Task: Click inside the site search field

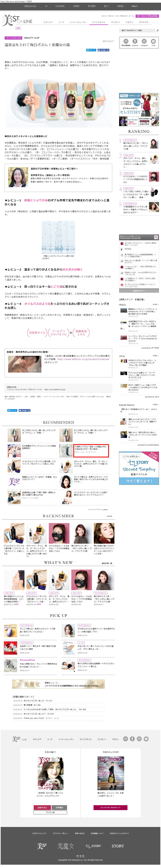Action: tap(137, 31)
